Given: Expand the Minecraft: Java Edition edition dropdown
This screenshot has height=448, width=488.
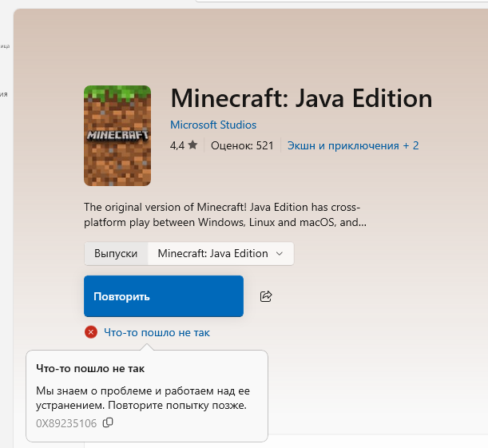Looking at the screenshot, I should pyautogui.click(x=220, y=254).
